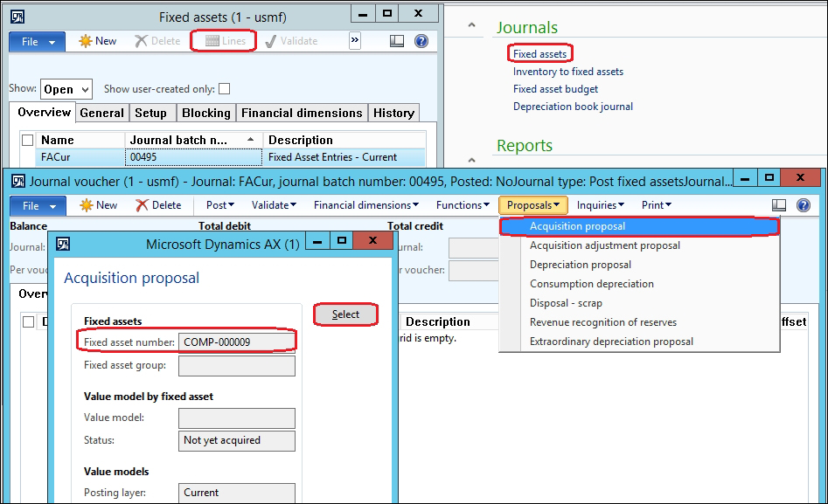Choose Acquisition proposal menu item
This screenshot has height=504, width=828.
tap(639, 226)
